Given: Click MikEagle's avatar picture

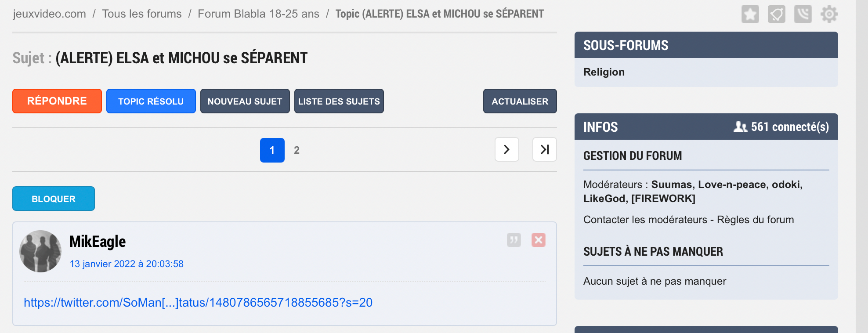Looking at the screenshot, I should tap(40, 251).
